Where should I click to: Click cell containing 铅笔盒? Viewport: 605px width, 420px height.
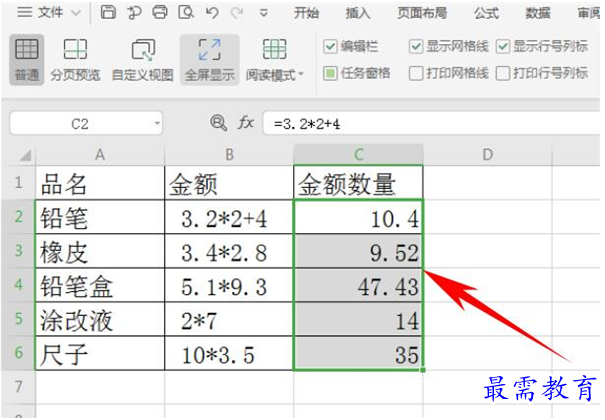click(100, 285)
